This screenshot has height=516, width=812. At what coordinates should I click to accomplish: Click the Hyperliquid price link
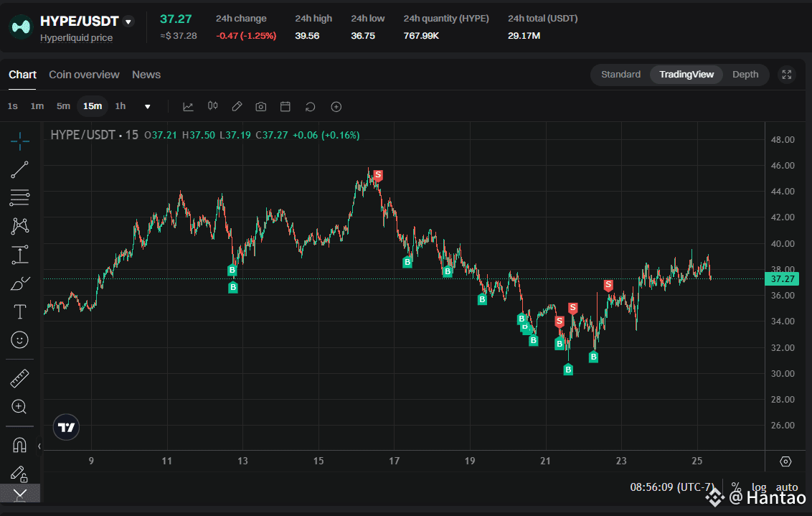coord(76,38)
